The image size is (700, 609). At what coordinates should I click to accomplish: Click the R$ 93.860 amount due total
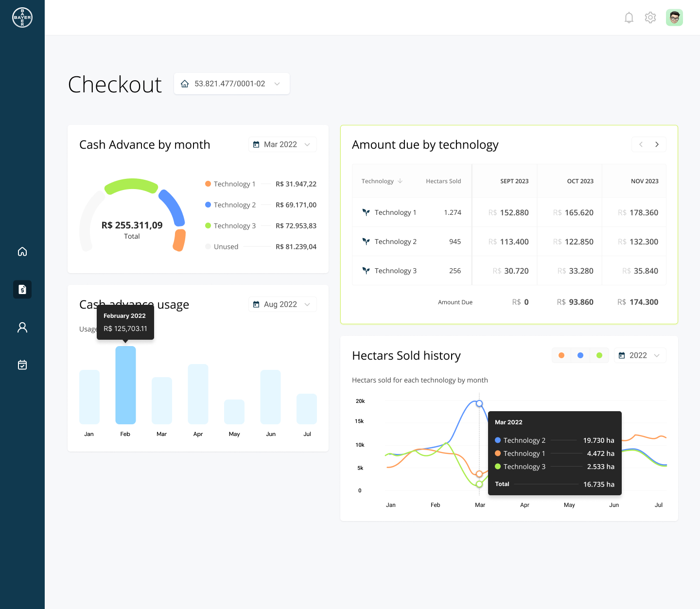(575, 302)
